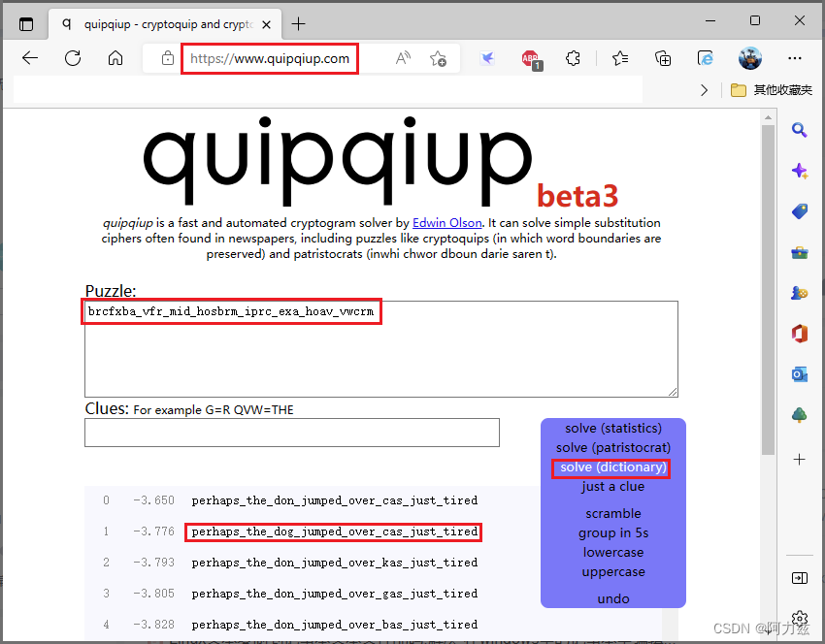
Task: Add this page to favorites
Action: coord(438,58)
